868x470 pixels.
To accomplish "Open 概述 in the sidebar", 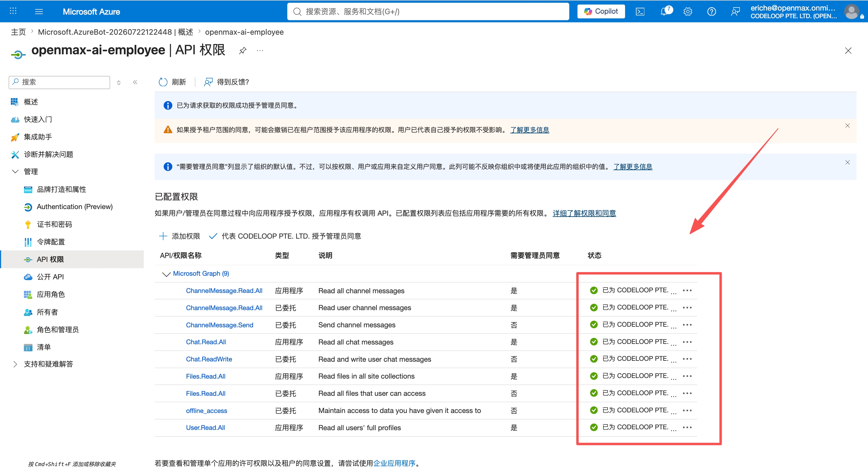I will pos(31,102).
